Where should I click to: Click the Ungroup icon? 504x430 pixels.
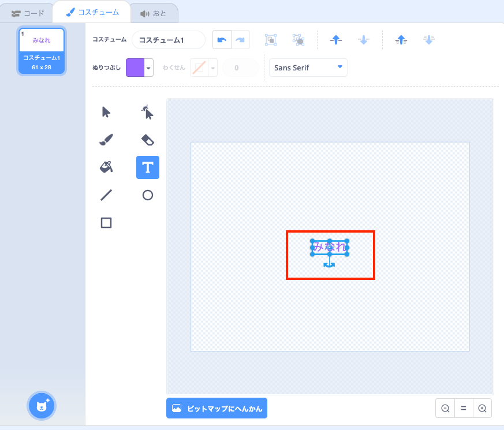coord(298,40)
